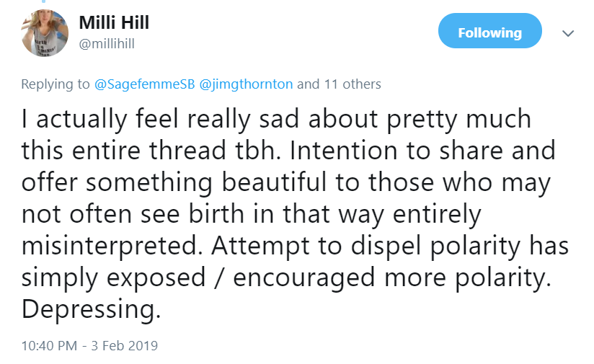Show the "11 others" reply recipients

(351, 84)
